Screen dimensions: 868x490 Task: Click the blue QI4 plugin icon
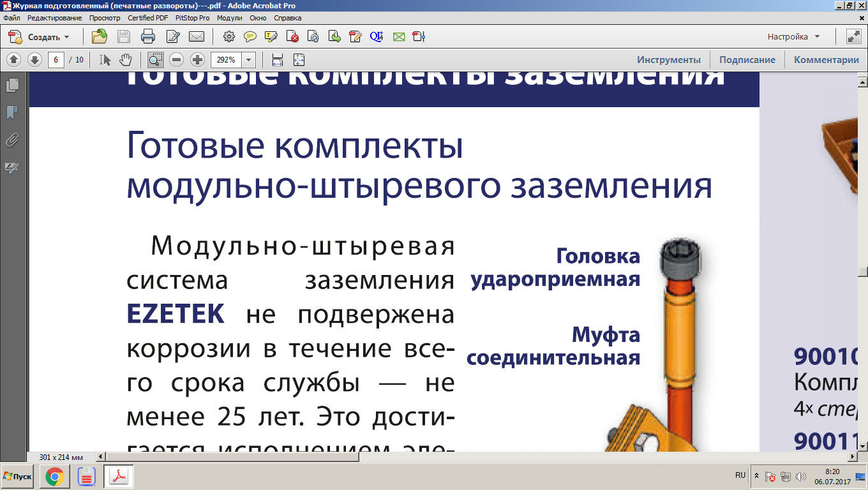click(x=377, y=36)
